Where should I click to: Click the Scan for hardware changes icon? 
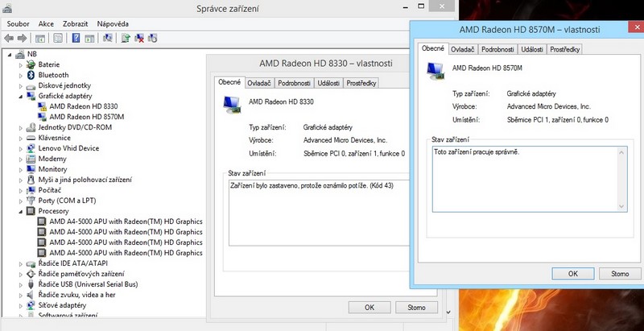[x=108, y=38]
